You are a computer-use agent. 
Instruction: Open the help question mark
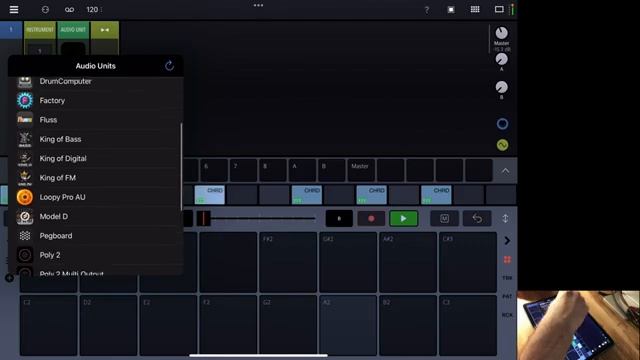(427, 10)
